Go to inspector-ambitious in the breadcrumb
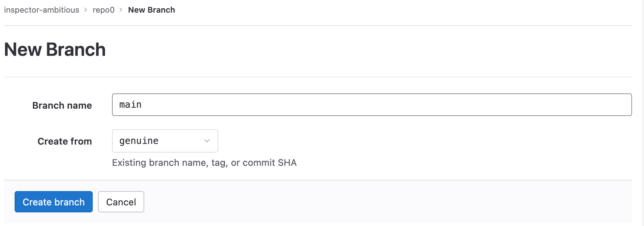This screenshot has height=226, width=644. [42, 10]
